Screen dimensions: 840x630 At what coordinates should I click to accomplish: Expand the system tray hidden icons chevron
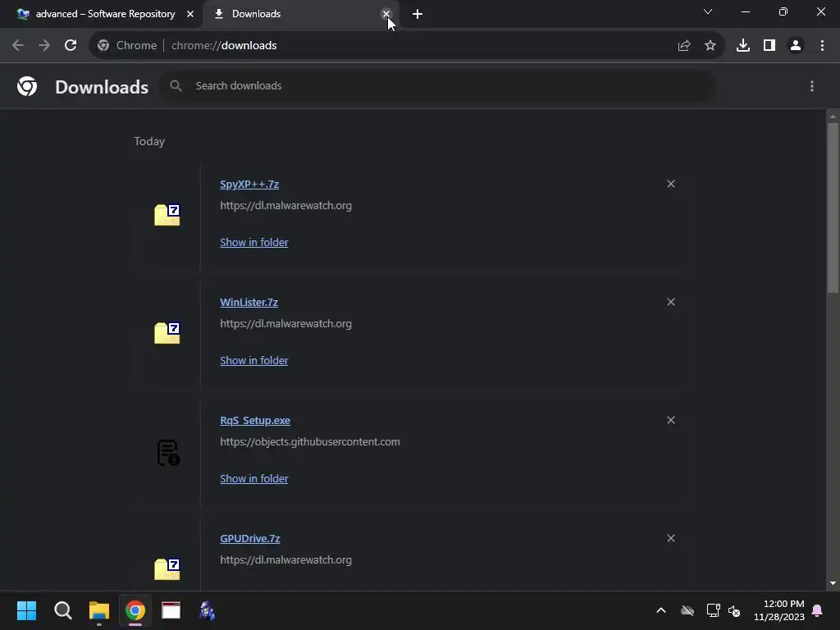click(661, 610)
